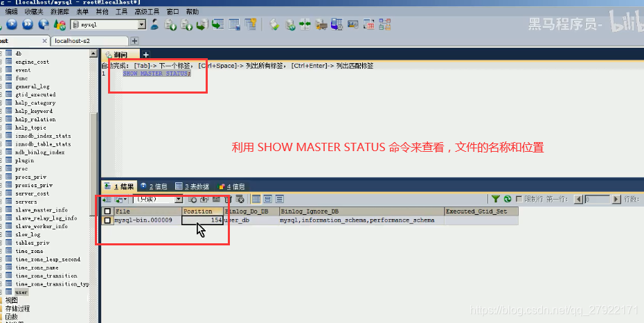Switch to the 3 表数据 tab
The height and width of the screenshot is (323, 644).
[192, 186]
